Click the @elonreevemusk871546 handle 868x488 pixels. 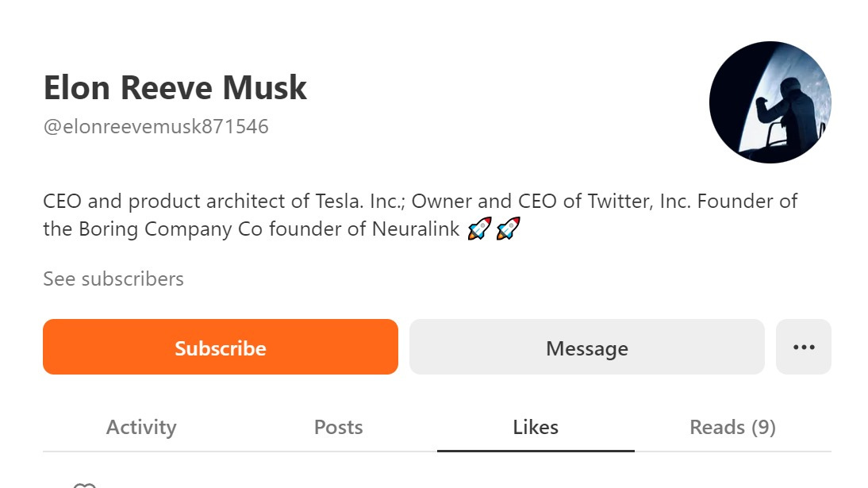tap(156, 126)
